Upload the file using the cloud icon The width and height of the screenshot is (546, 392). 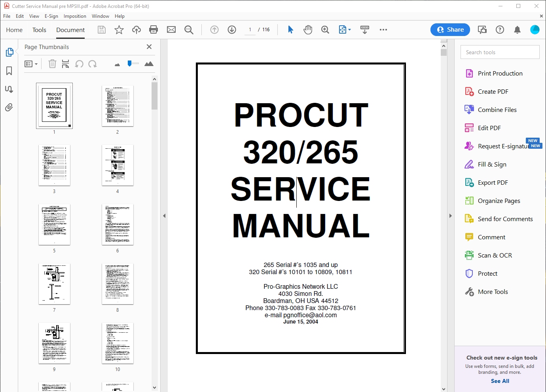tap(136, 30)
